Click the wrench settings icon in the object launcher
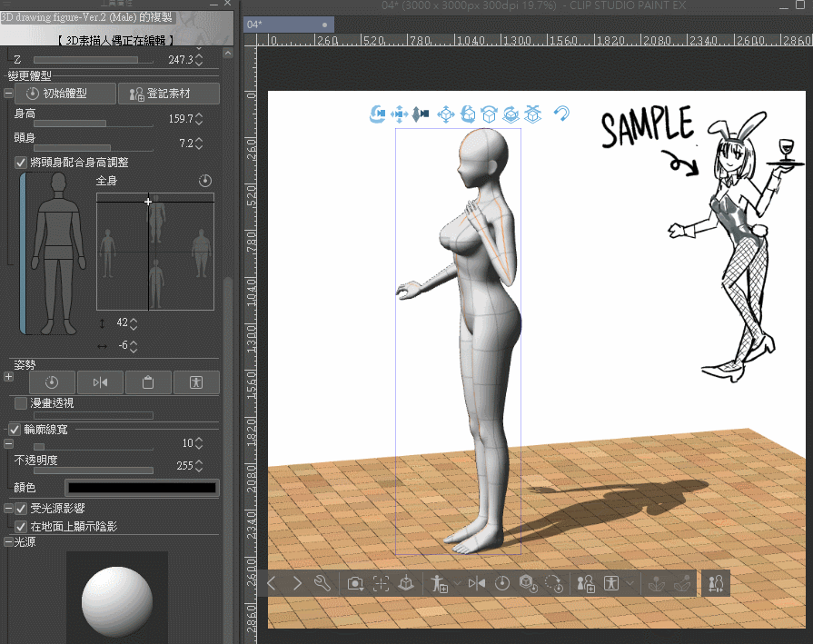Image resolution: width=813 pixels, height=644 pixels. (322, 584)
